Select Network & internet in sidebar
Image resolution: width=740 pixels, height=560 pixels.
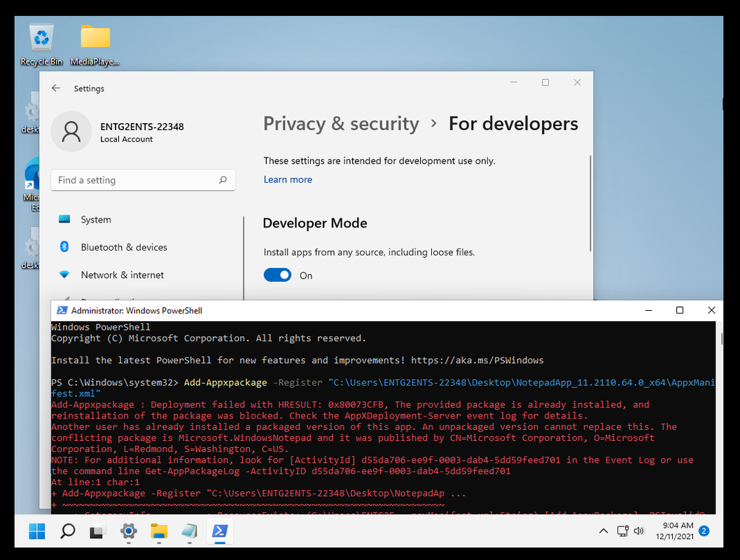[x=123, y=274]
